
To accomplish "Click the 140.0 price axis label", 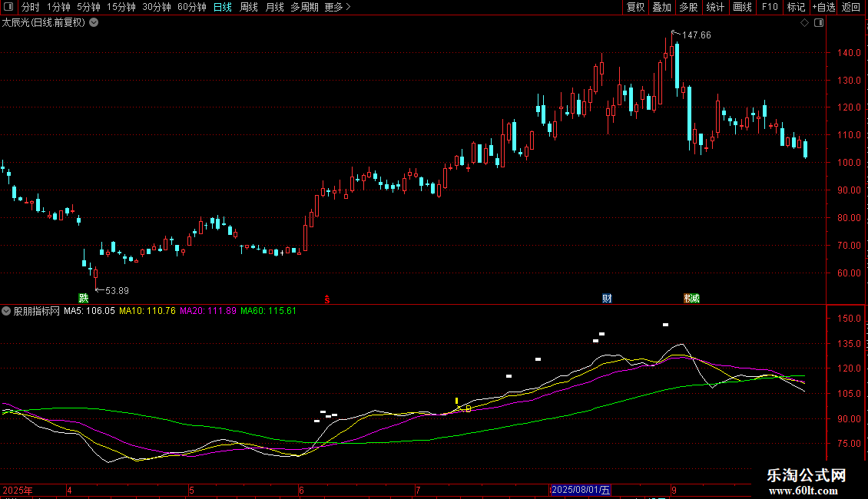I will click(849, 52).
